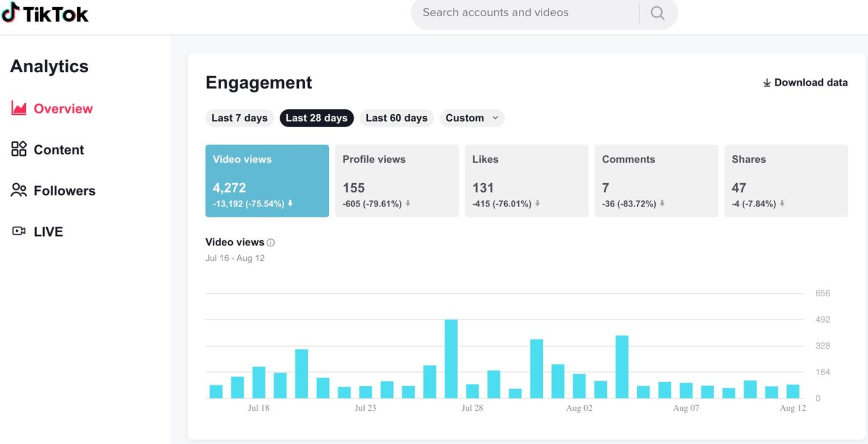Screen dimensions: 868x444
Task: Show the Profile views metric card
Action: pyautogui.click(x=396, y=181)
